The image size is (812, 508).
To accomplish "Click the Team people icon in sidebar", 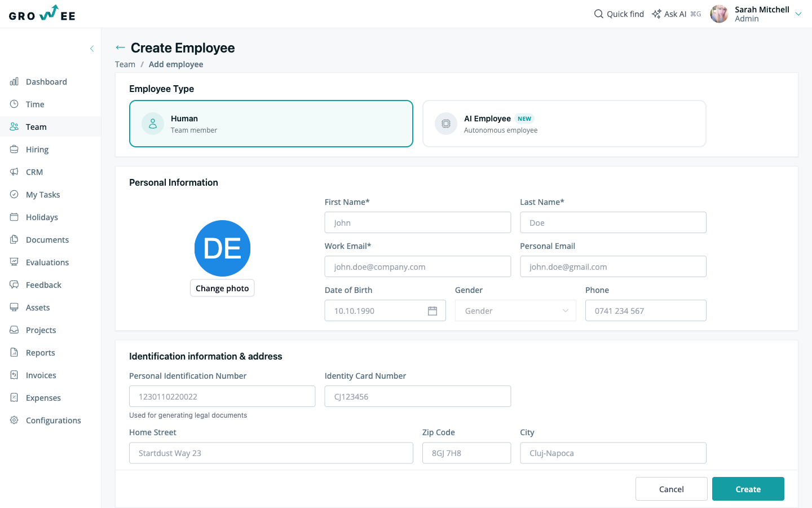I will (14, 127).
